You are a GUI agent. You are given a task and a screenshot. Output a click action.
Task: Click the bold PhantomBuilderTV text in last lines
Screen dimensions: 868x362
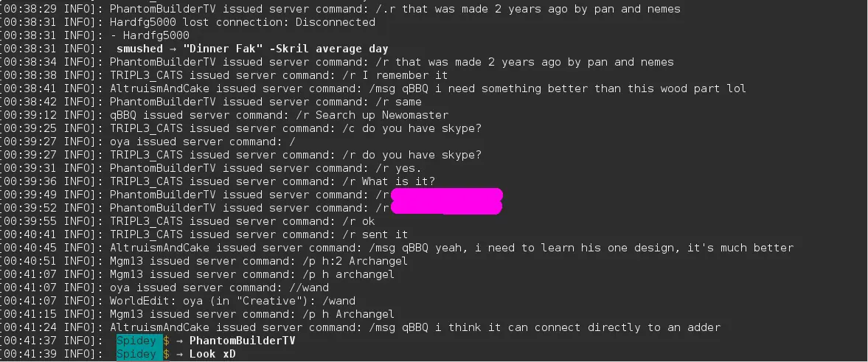point(242,341)
